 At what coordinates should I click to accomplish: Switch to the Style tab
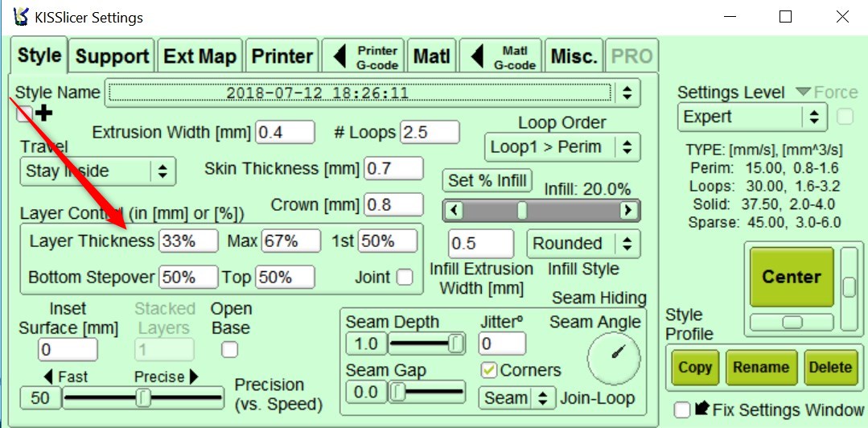click(x=39, y=55)
